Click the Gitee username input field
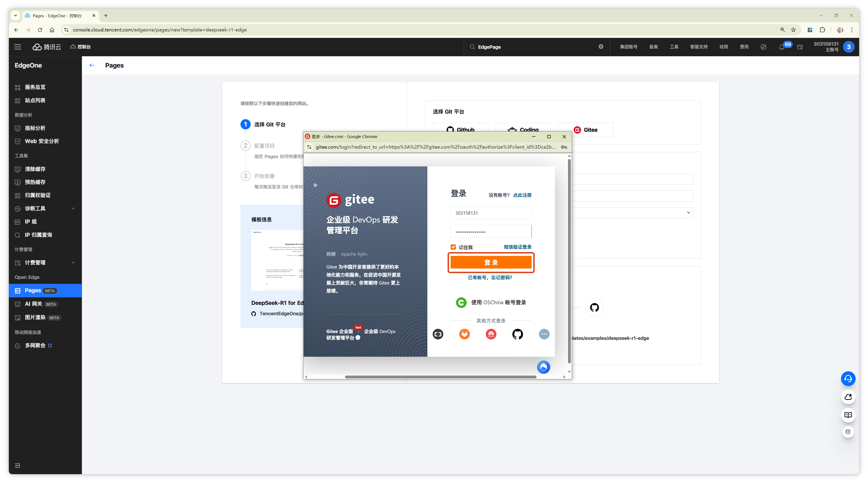 tap(491, 213)
